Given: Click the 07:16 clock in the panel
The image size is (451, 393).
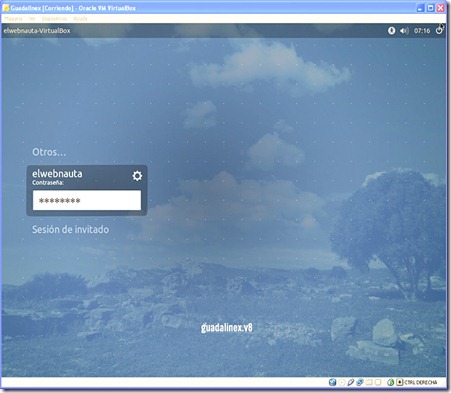Looking at the screenshot, I should click(422, 31).
